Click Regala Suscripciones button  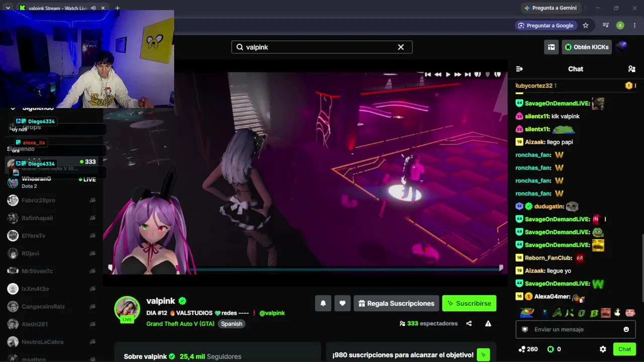click(396, 303)
